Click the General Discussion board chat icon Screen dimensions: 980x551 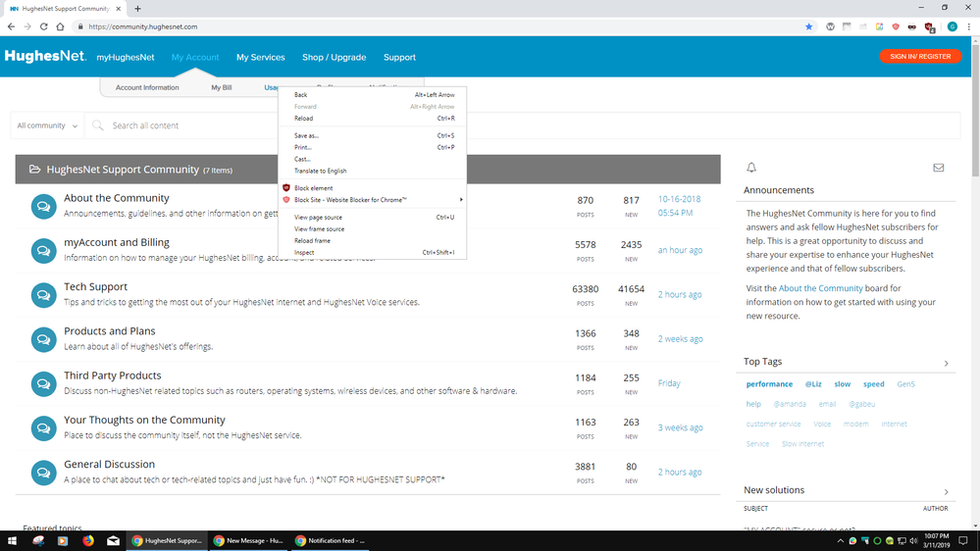click(x=43, y=472)
